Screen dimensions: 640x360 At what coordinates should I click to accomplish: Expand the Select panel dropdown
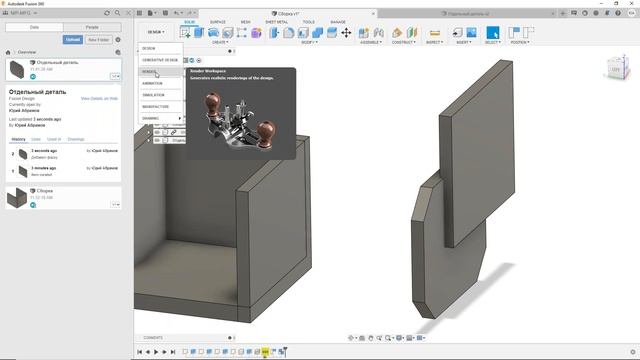coord(493,42)
